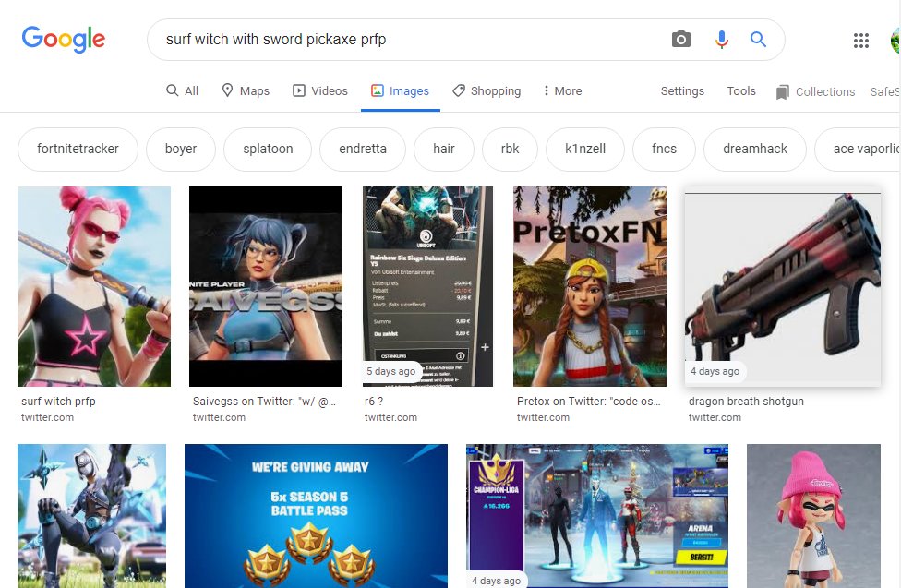Filter by k1nzell chip

(x=585, y=149)
